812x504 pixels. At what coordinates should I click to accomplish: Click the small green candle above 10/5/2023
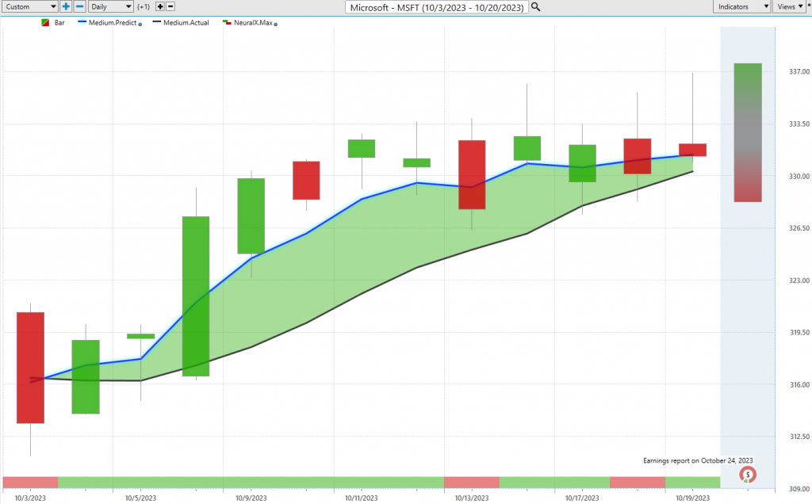(141, 336)
